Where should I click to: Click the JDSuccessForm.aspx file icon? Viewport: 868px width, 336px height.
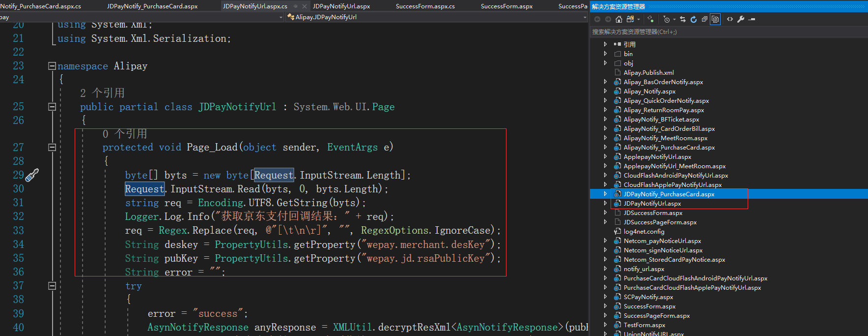(x=617, y=213)
